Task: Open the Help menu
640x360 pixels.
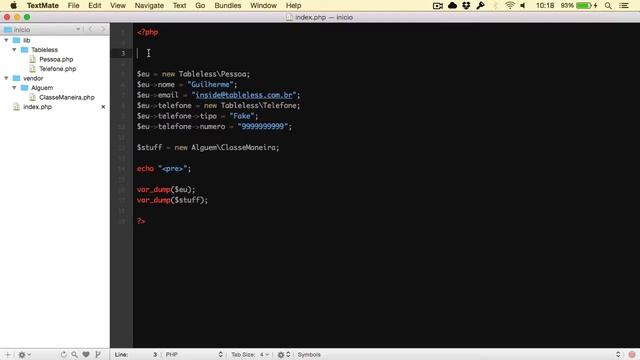Action: tap(293, 6)
